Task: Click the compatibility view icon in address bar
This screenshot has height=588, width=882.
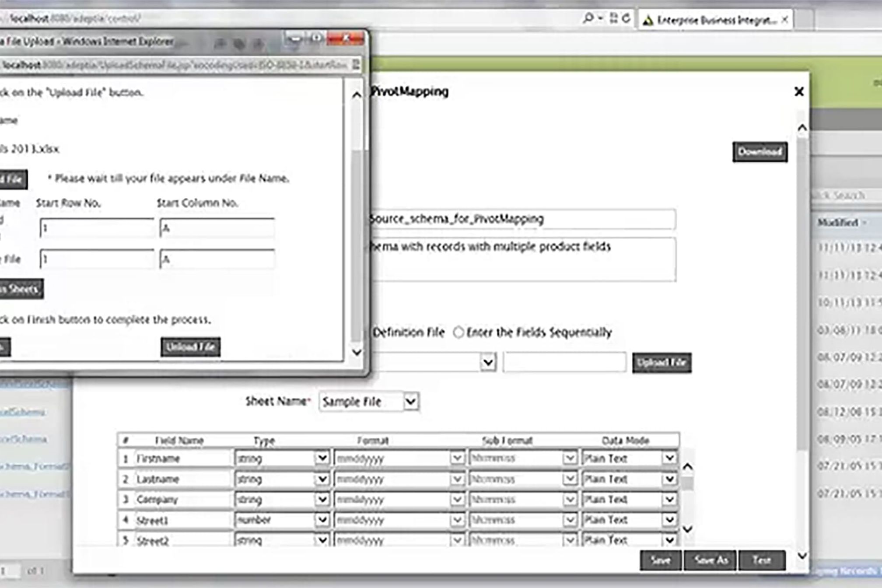Action: [x=613, y=18]
